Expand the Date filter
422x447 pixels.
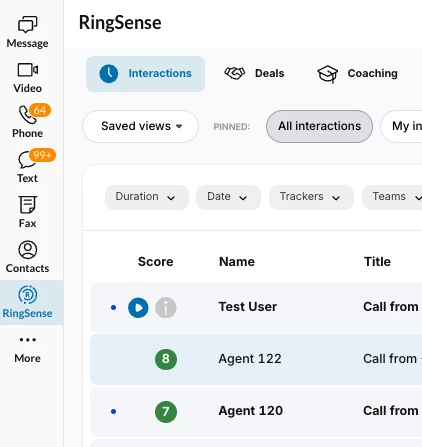pyautogui.click(x=228, y=197)
